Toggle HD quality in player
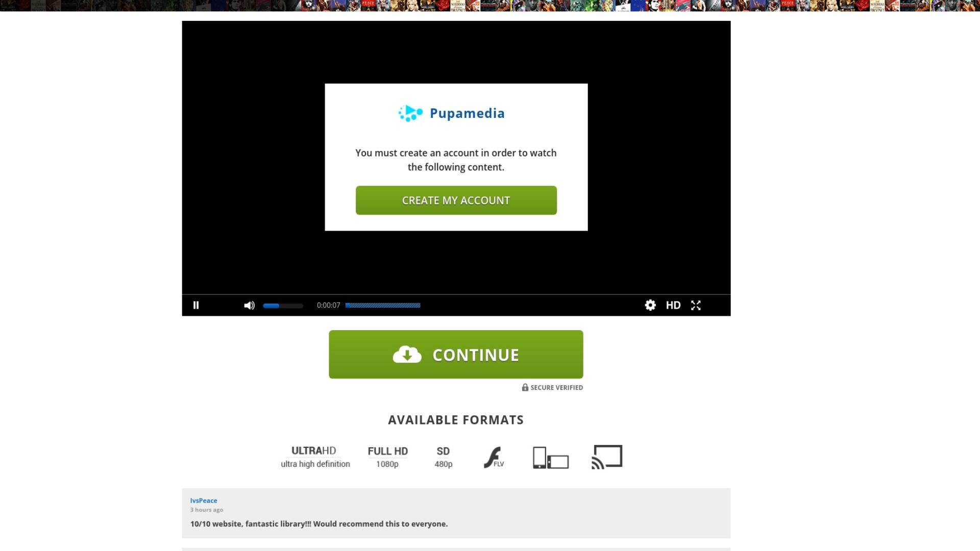The height and width of the screenshot is (551, 980). click(x=673, y=305)
